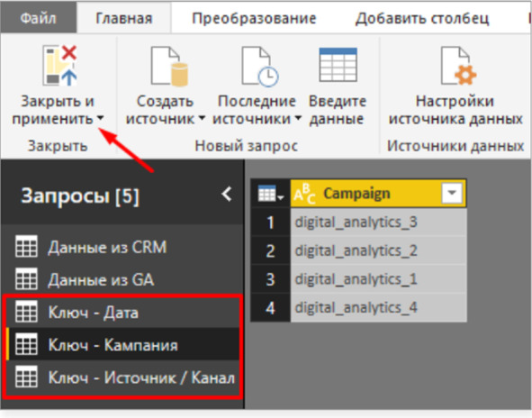532x418 pixels.
Task: Click the ABC data type icon
Action: point(304,194)
